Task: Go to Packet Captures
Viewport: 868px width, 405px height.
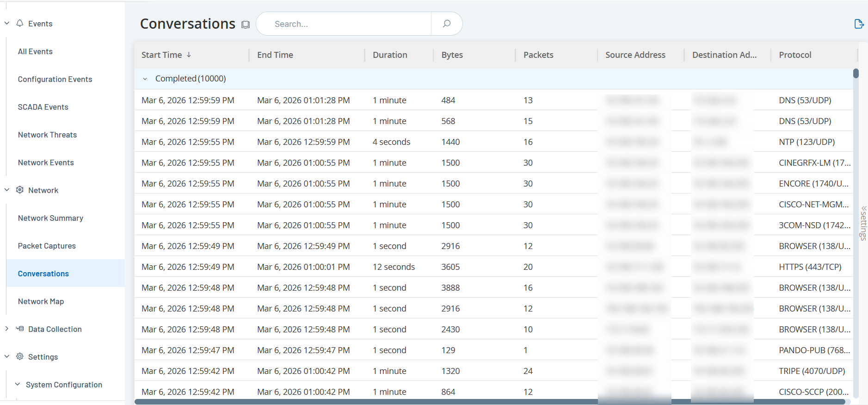Action: coord(47,246)
